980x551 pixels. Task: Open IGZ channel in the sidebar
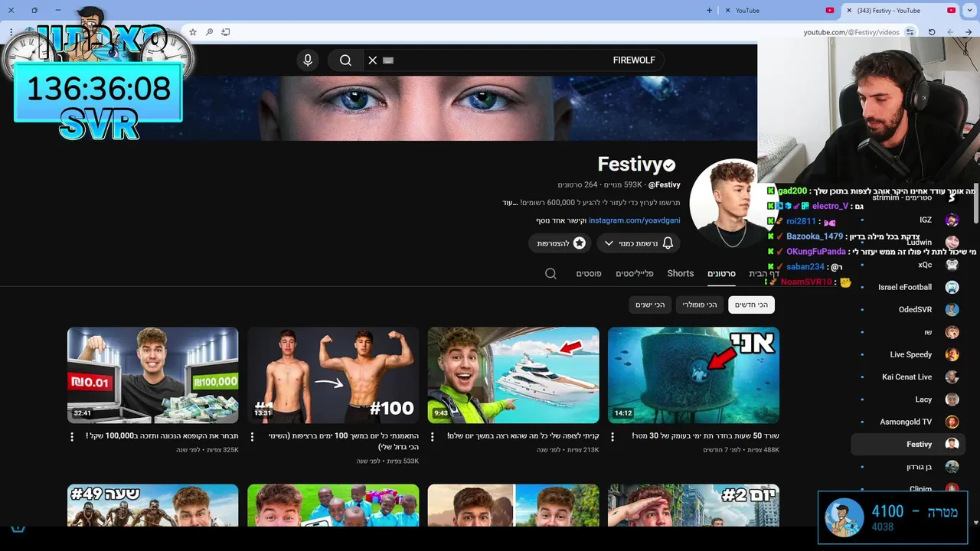coord(908,220)
